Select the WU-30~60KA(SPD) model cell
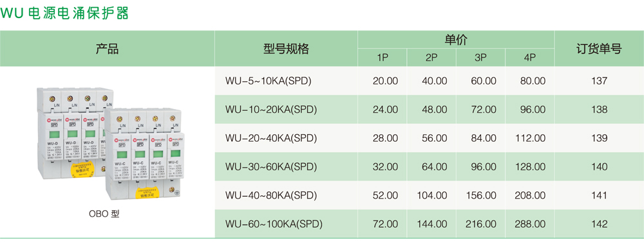Screen dimensions: 644x245 [286, 167]
